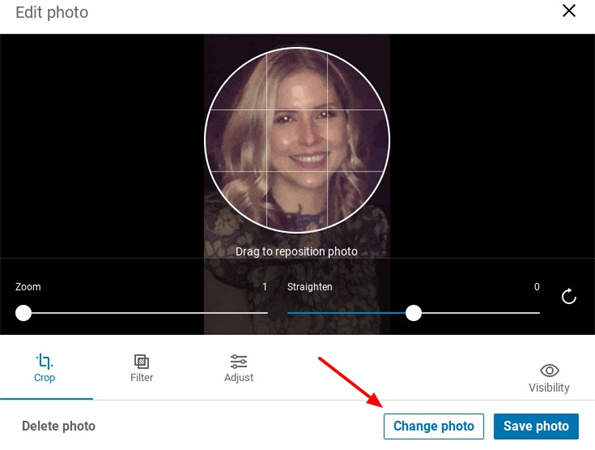Click the Straighten slider handle
The height and width of the screenshot is (450, 595).
click(413, 313)
